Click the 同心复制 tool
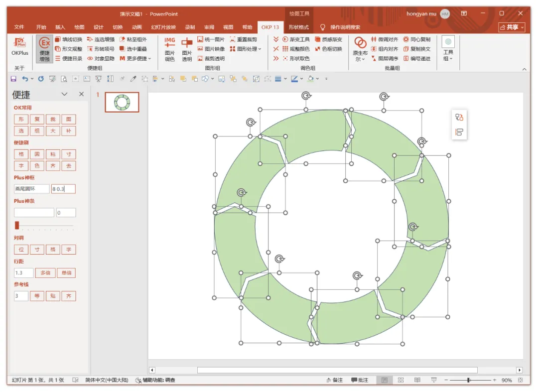This screenshot has height=392, width=538. pyautogui.click(x=417, y=39)
